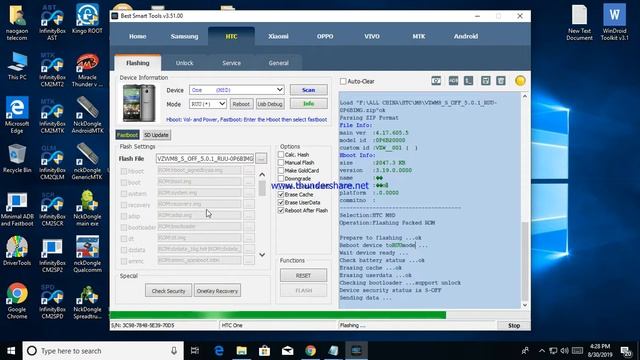Click the green flashing progress bar
The image size is (640, 360).
[278, 315]
